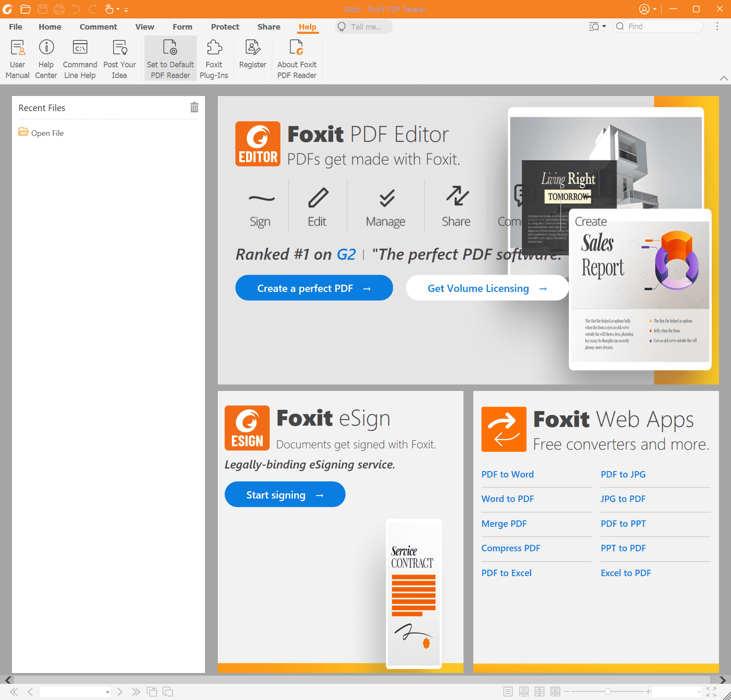Click the Redo arrow in title bar
This screenshot has width=731, height=700.
(x=92, y=9)
